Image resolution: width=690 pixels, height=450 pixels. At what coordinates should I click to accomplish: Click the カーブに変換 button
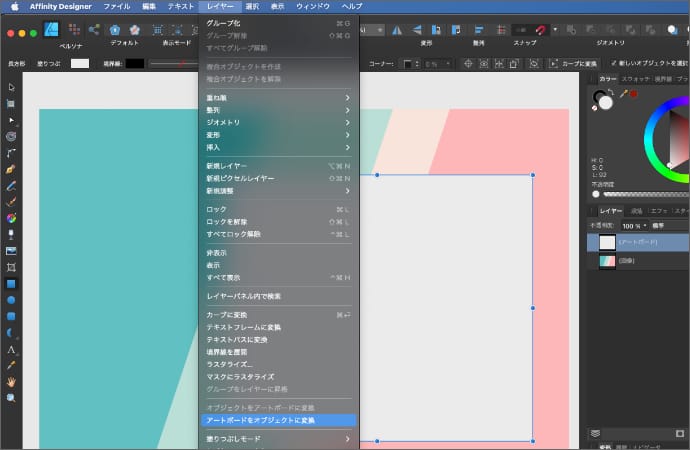[572, 64]
